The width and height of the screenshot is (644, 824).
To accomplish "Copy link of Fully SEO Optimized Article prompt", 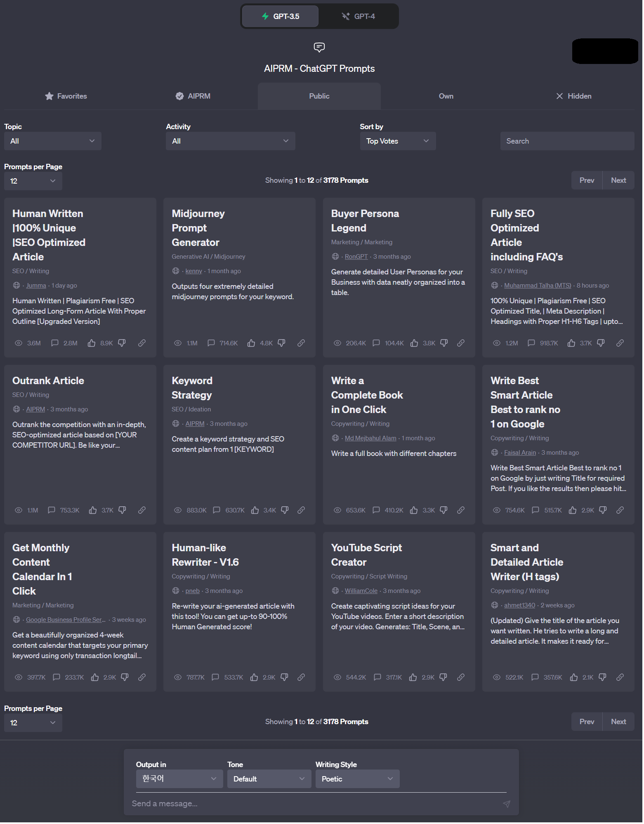I will pyautogui.click(x=620, y=344).
